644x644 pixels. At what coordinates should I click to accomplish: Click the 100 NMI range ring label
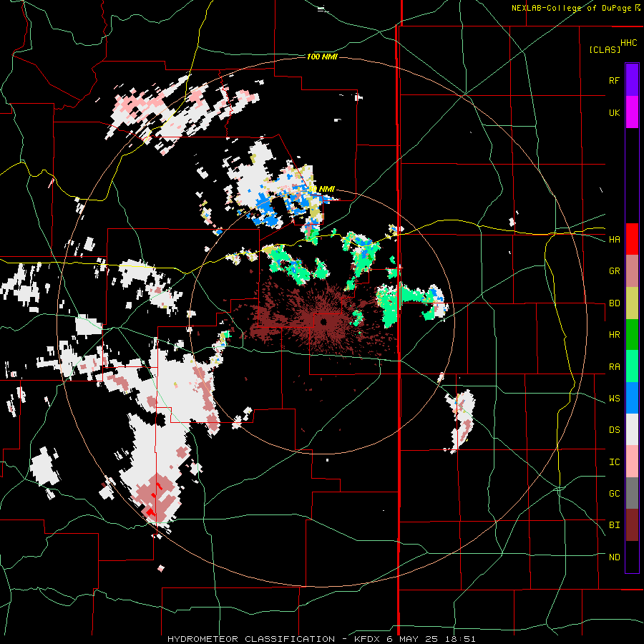click(322, 57)
